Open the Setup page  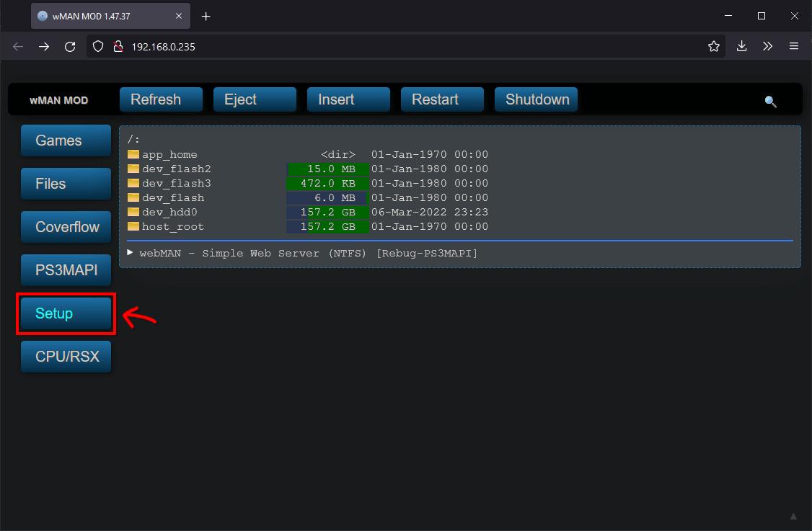coord(66,313)
